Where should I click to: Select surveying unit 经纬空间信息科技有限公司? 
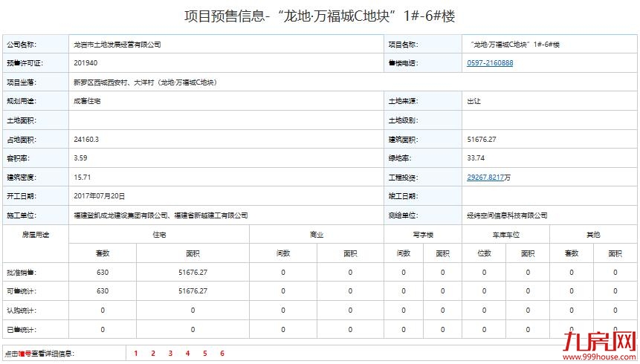point(507,215)
